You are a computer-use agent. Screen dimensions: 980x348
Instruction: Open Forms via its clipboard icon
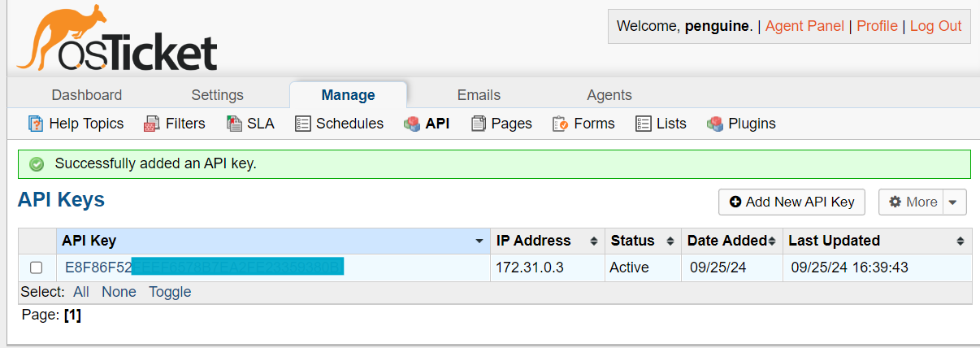pos(560,124)
